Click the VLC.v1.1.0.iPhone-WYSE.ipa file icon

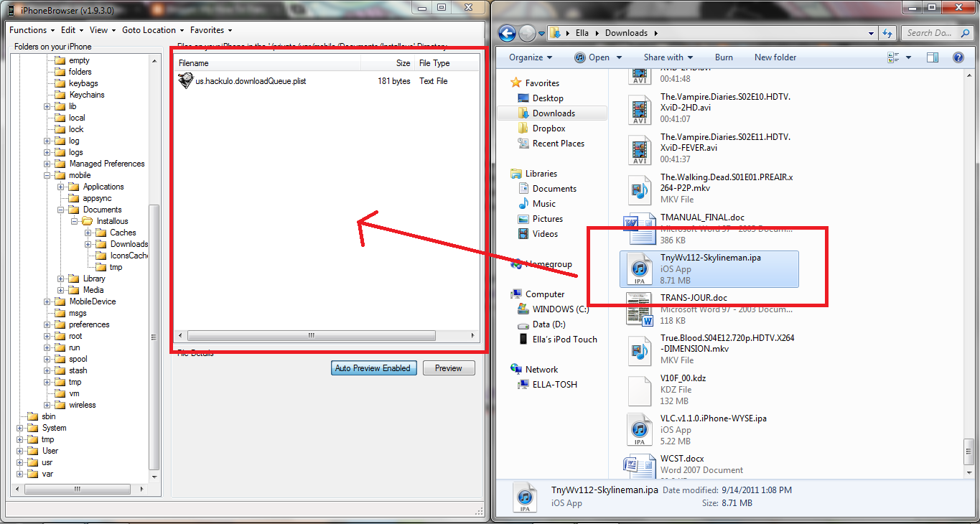click(x=639, y=429)
